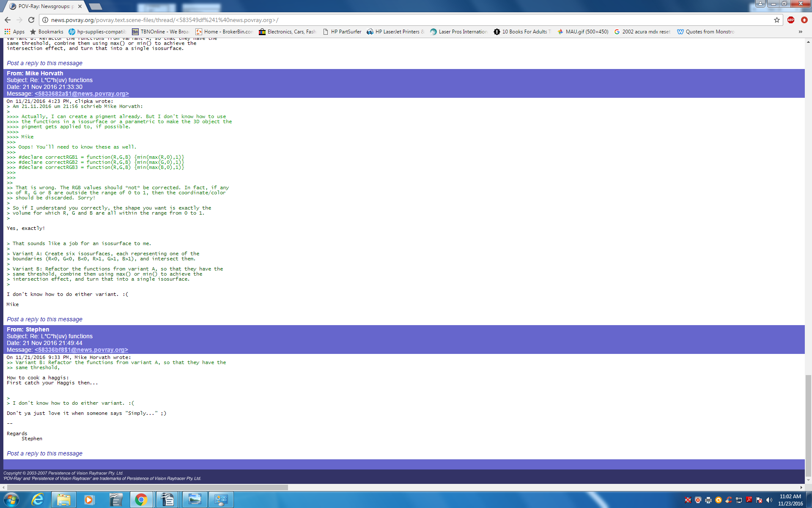
Task: Open the HP PartSurfer bookmark
Action: 342,32
